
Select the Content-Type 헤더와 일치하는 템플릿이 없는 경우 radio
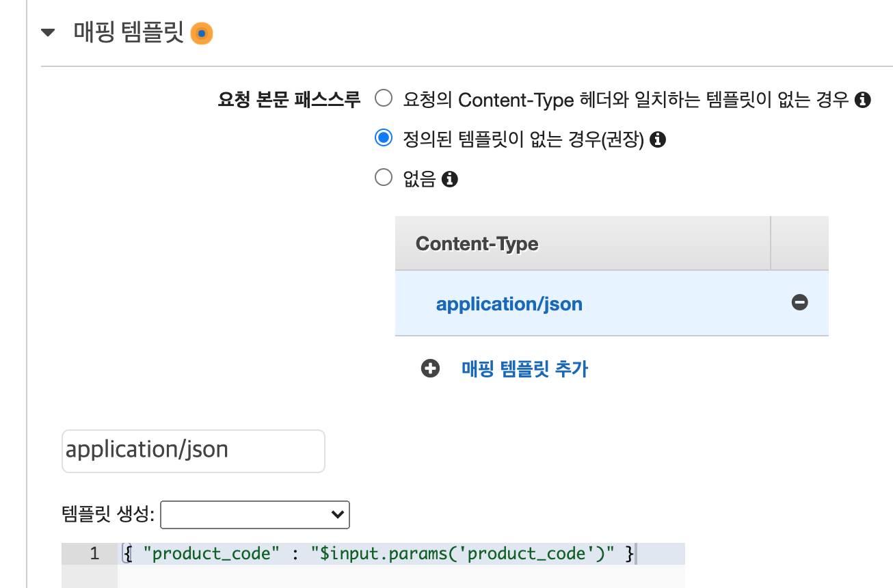click(384, 99)
